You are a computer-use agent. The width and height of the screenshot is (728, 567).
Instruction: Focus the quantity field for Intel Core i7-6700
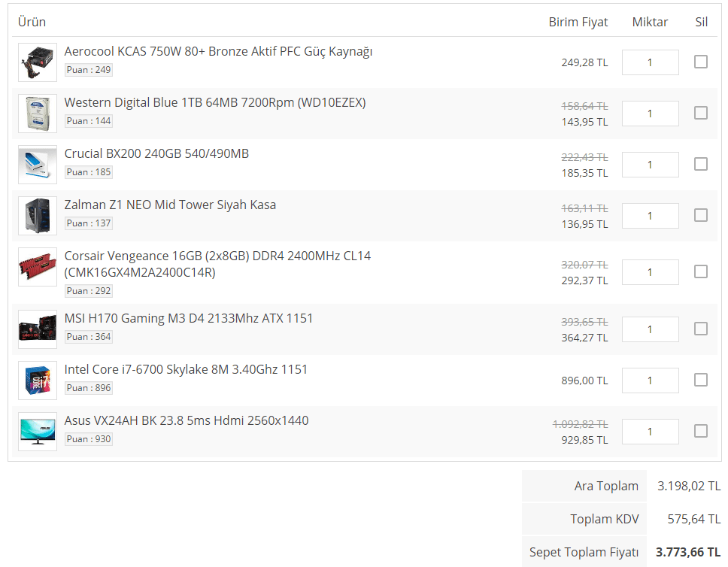pyautogui.click(x=650, y=381)
